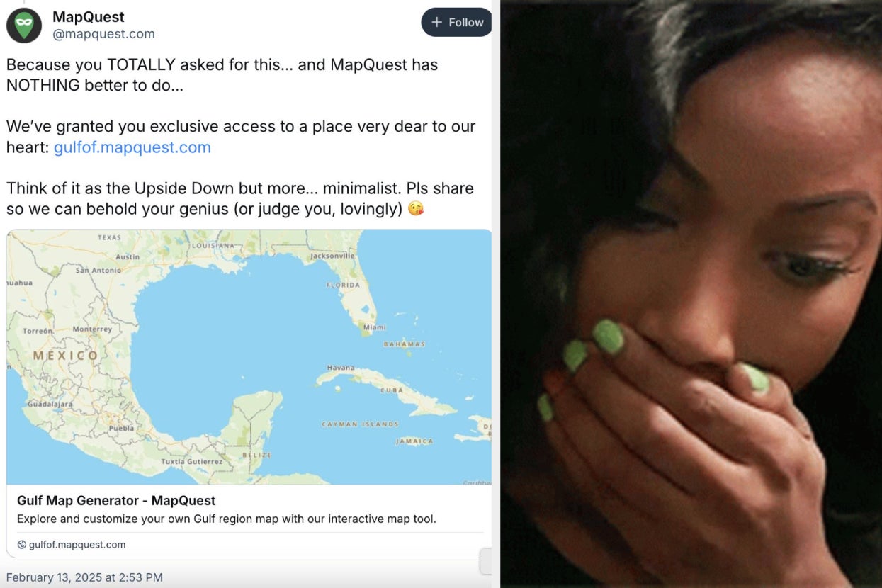Click the Miami label on the map

coord(374,327)
